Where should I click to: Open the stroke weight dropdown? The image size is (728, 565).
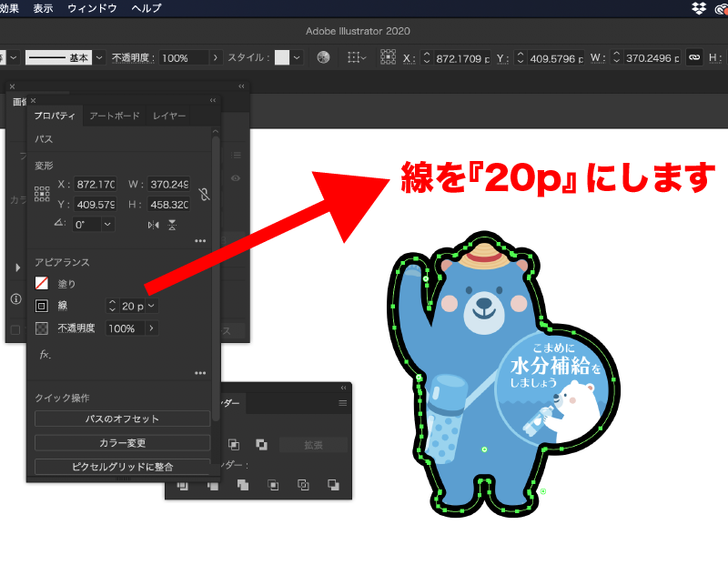tap(151, 306)
